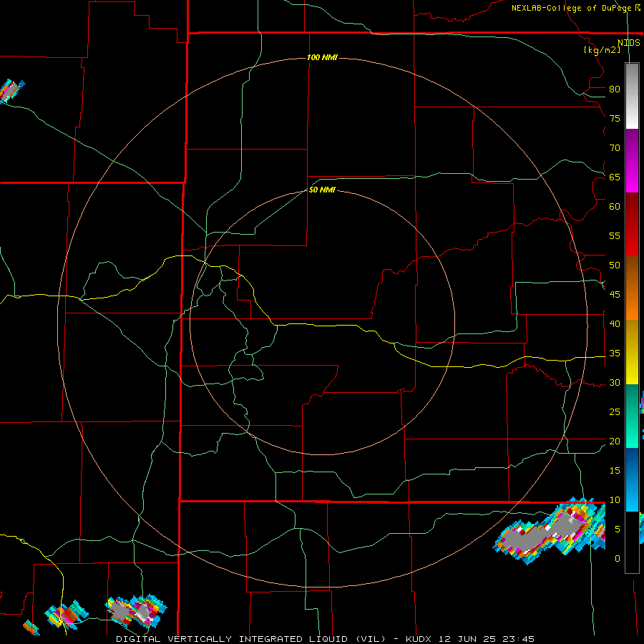The width and height of the screenshot is (644, 644).
Task: Pick the blue segment of the color bar
Action: click(632, 479)
